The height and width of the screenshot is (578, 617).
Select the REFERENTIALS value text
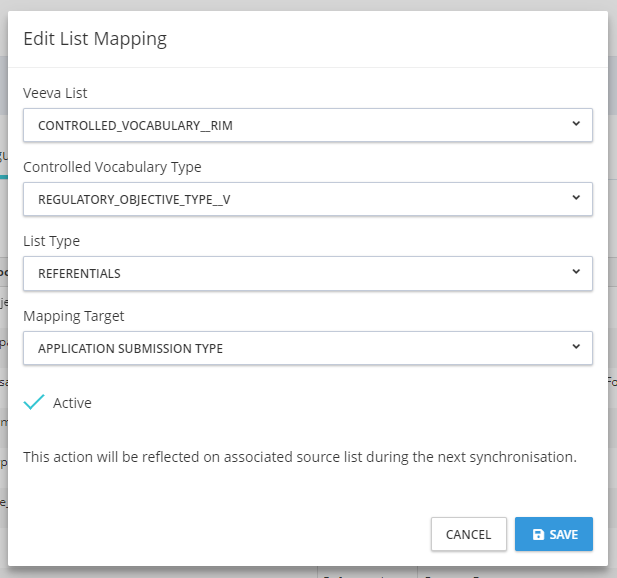79,274
